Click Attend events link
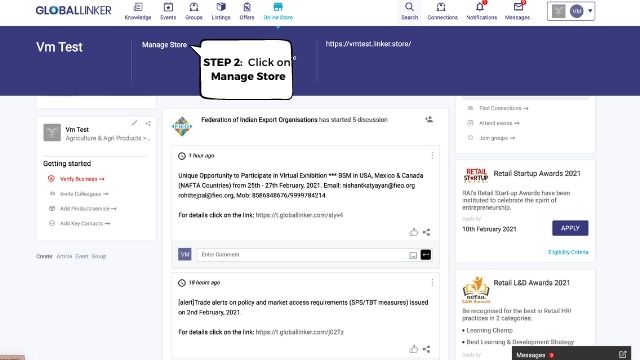 tap(499, 123)
